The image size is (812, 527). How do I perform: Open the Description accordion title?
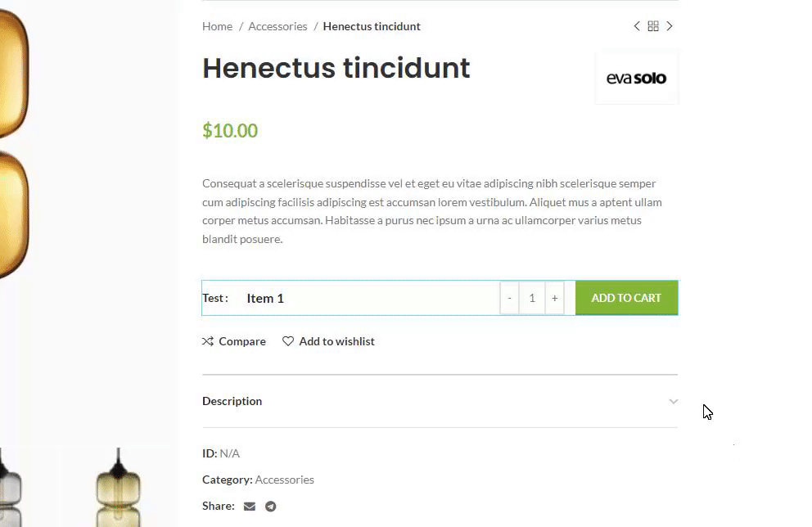[x=232, y=401]
